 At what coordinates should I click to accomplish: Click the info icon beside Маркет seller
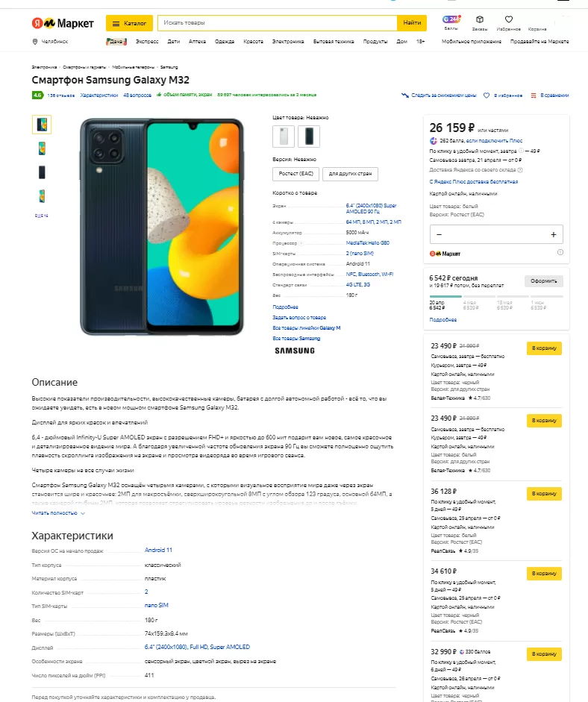click(x=560, y=253)
